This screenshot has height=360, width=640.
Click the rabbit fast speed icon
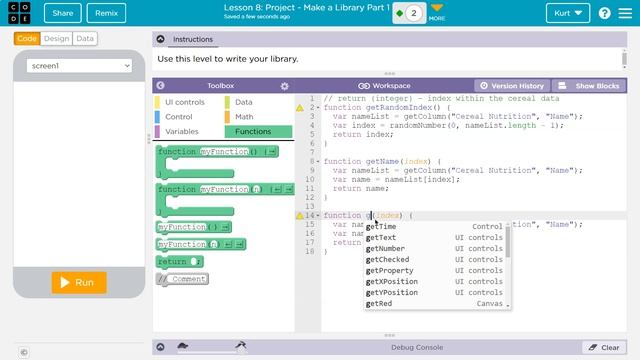click(241, 345)
